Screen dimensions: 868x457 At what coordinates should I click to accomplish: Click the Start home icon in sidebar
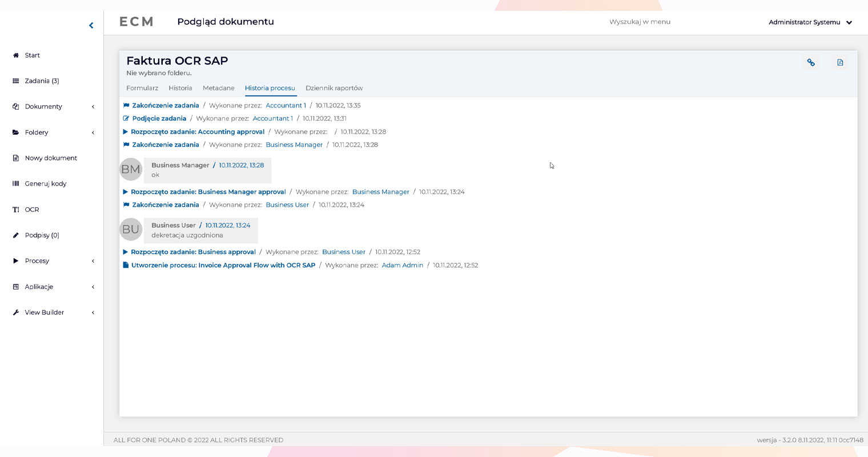[x=16, y=55]
